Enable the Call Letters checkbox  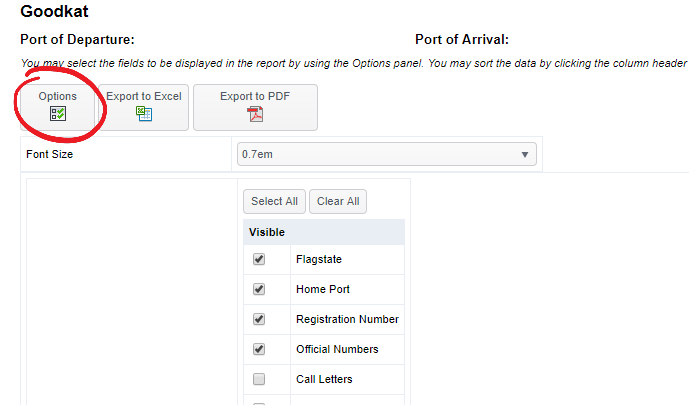259,379
